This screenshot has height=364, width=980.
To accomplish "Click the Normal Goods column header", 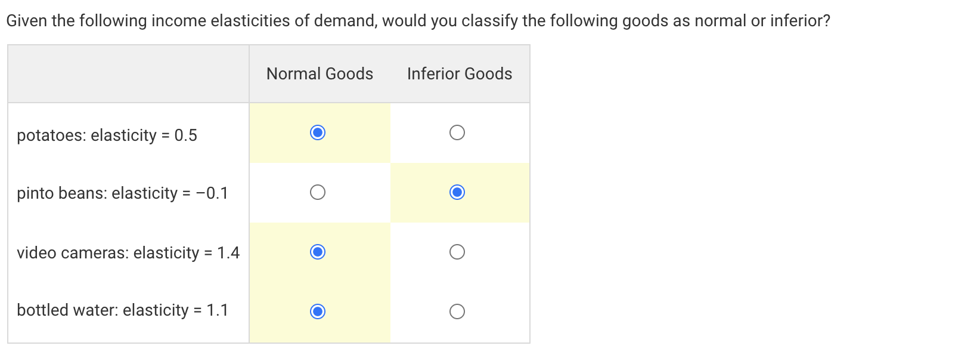I will [x=320, y=73].
